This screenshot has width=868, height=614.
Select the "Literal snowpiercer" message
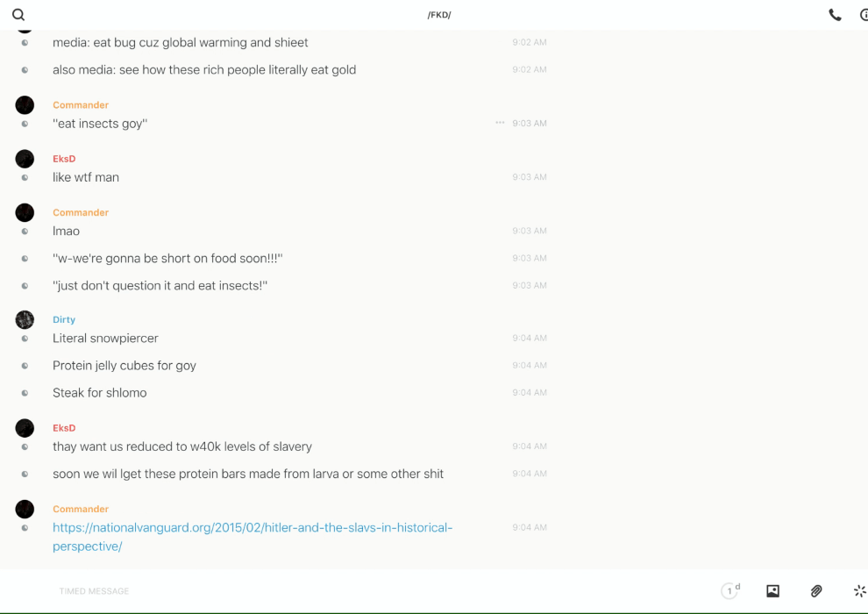pos(105,339)
